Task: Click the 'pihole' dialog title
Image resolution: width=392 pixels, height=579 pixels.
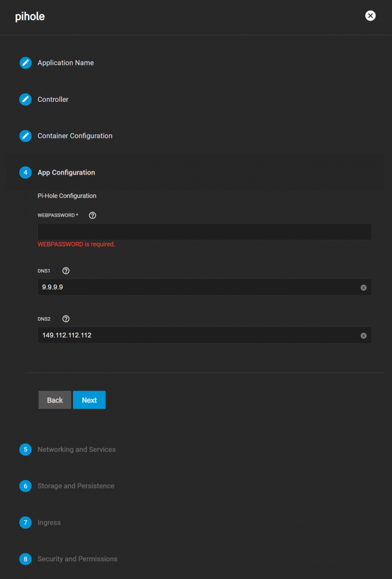Action: click(30, 16)
